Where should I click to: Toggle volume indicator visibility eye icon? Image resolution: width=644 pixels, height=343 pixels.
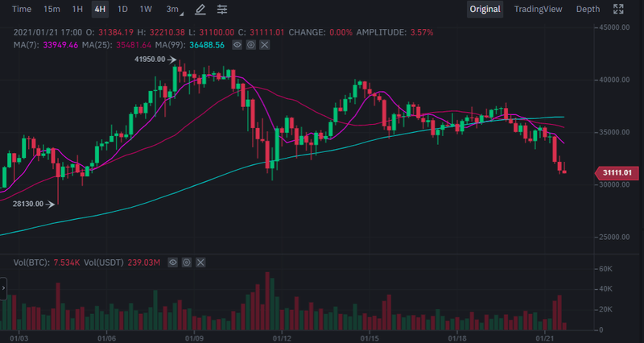coord(172,262)
